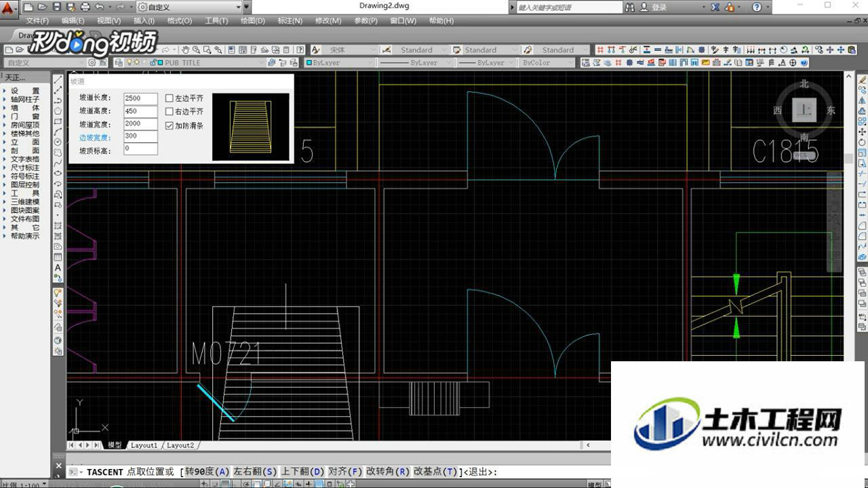This screenshot has width=868, height=488.
Task: Open the 自定义 workspace dropdown in title bar
Action: point(189,7)
